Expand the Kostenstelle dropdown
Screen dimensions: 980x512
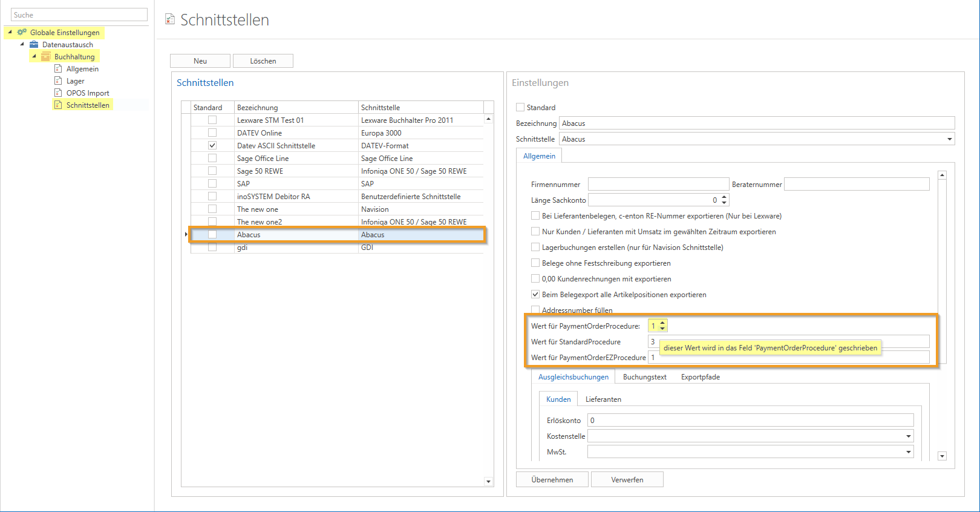(908, 436)
